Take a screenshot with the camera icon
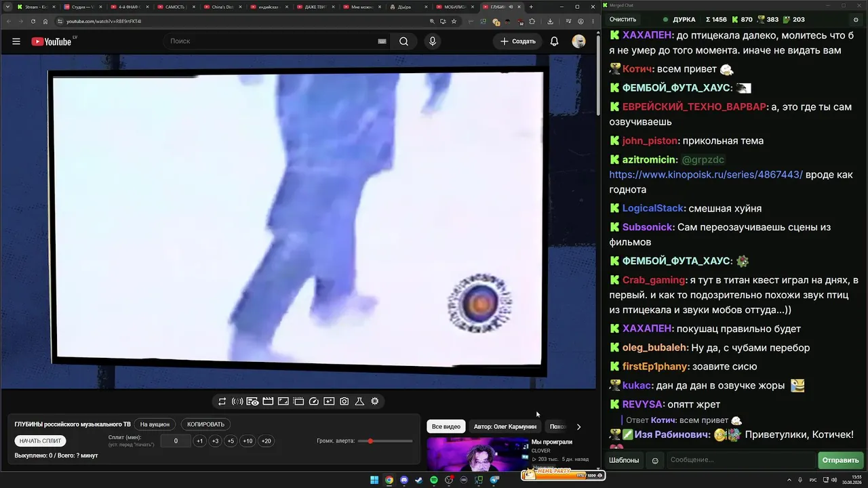This screenshot has width=868, height=488. tap(344, 401)
